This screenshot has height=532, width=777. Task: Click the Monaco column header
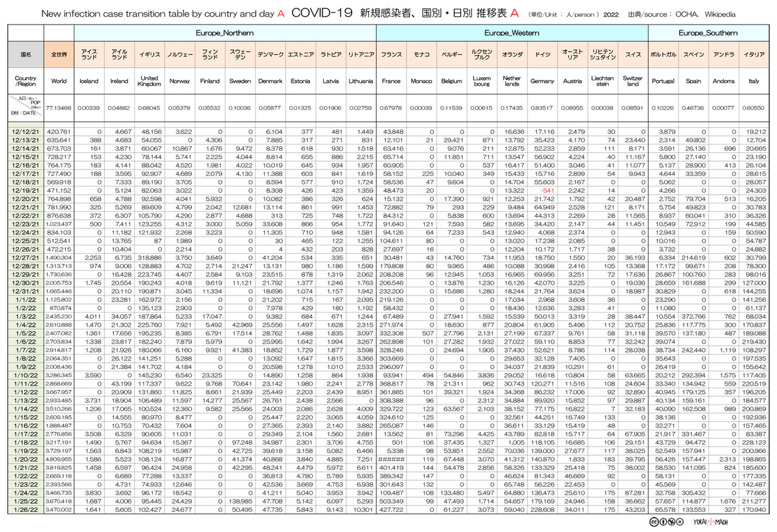click(x=422, y=82)
